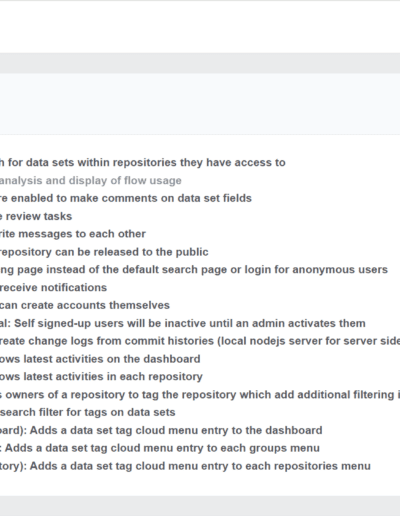Click the can create accounts themselves line
Viewport: 400px width, 516px height.
coord(85,305)
